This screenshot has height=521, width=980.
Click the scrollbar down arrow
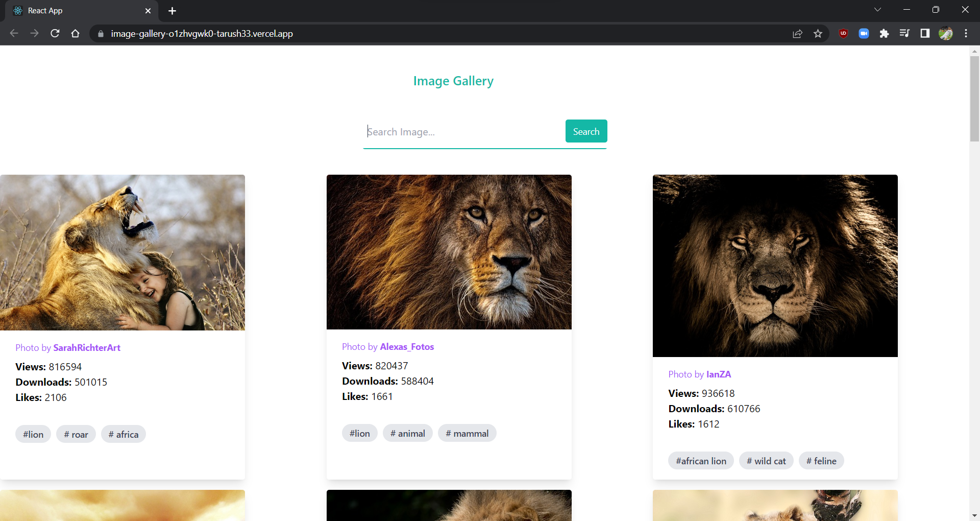(974, 516)
